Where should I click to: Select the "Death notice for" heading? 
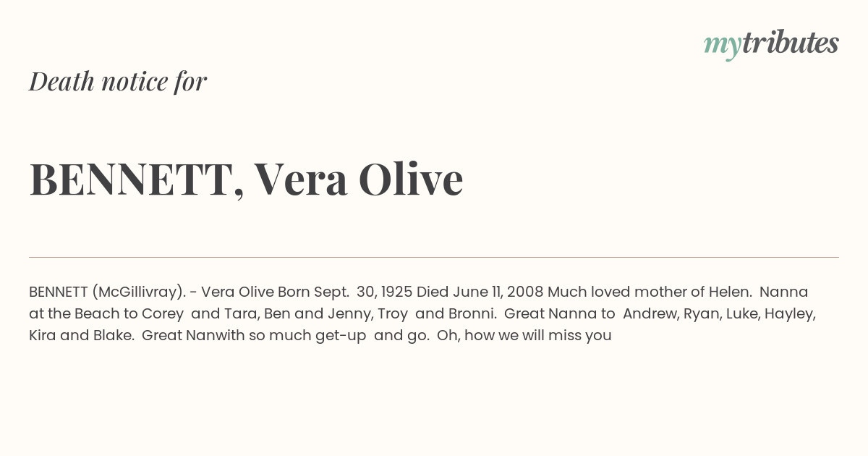point(118,81)
